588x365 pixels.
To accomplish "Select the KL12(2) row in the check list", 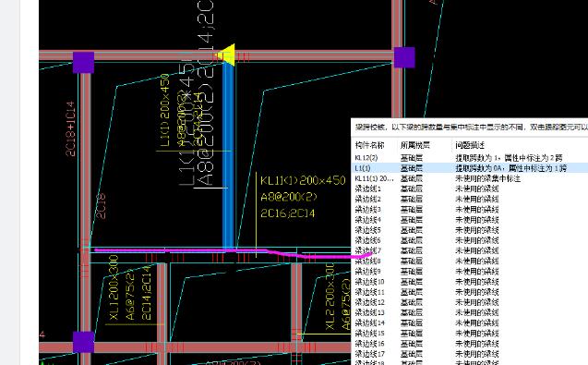I will click(x=470, y=158).
